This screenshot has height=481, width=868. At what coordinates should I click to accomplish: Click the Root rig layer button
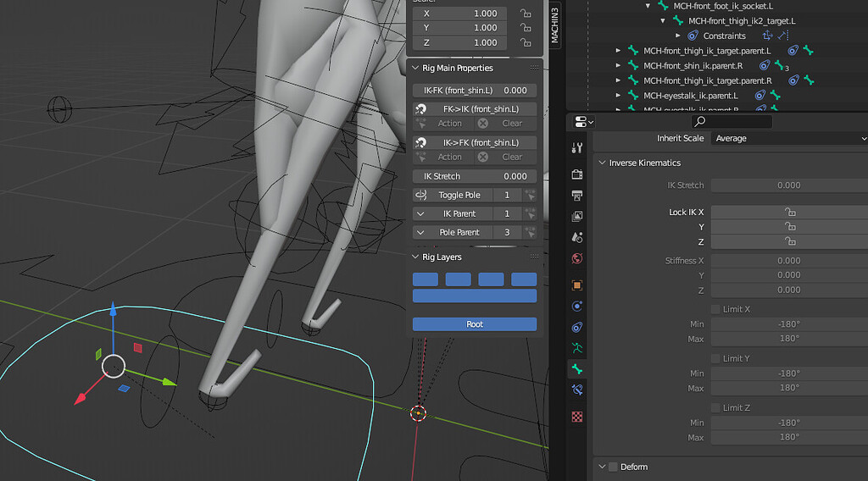tap(475, 324)
